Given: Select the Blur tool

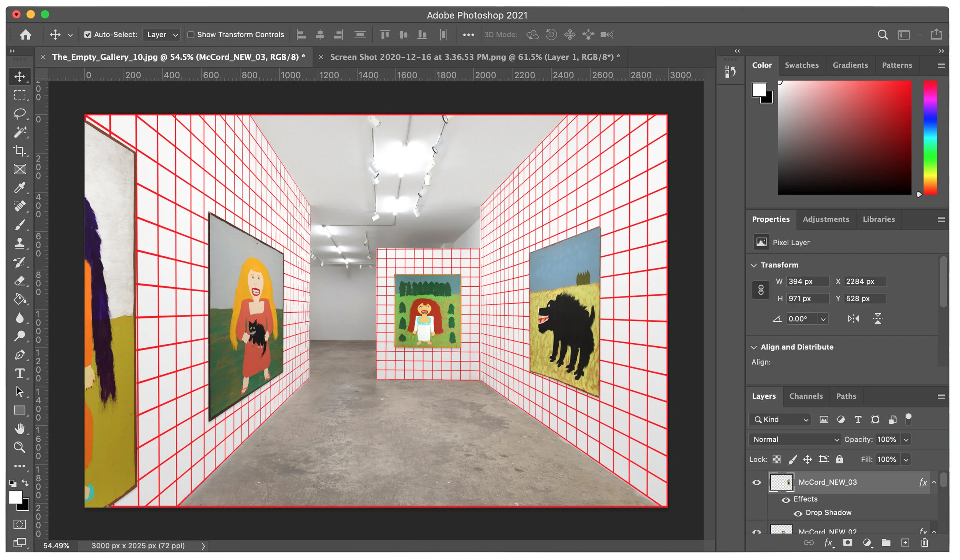Looking at the screenshot, I should (x=20, y=318).
